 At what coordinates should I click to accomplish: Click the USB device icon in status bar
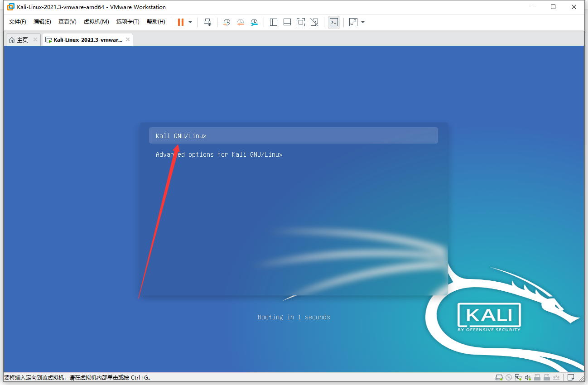537,377
